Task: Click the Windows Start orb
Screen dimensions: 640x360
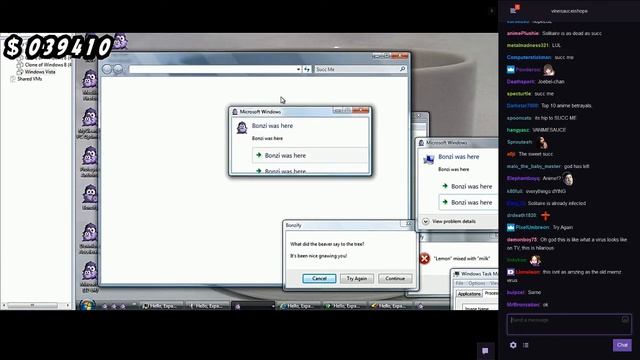Action: click(x=87, y=305)
